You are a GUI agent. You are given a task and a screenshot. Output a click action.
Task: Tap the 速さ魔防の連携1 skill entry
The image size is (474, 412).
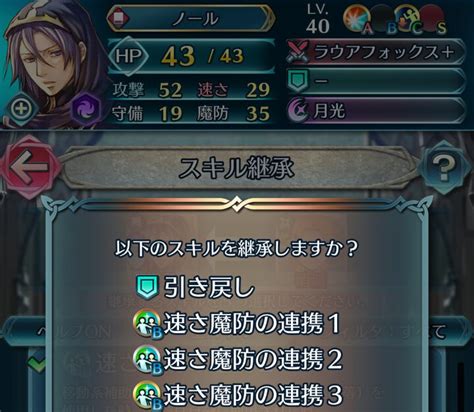coord(237,324)
